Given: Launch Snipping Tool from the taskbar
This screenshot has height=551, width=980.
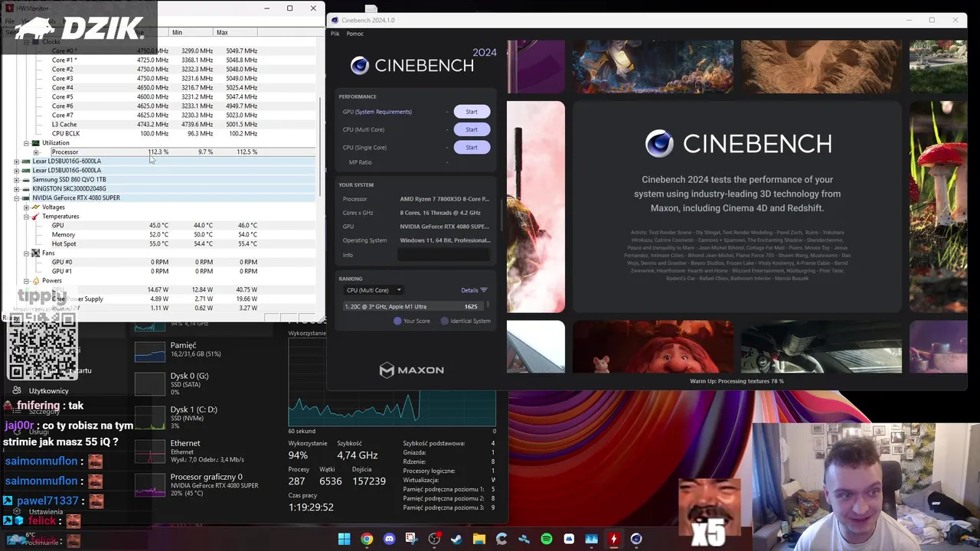Looking at the screenshot, I should [x=411, y=539].
